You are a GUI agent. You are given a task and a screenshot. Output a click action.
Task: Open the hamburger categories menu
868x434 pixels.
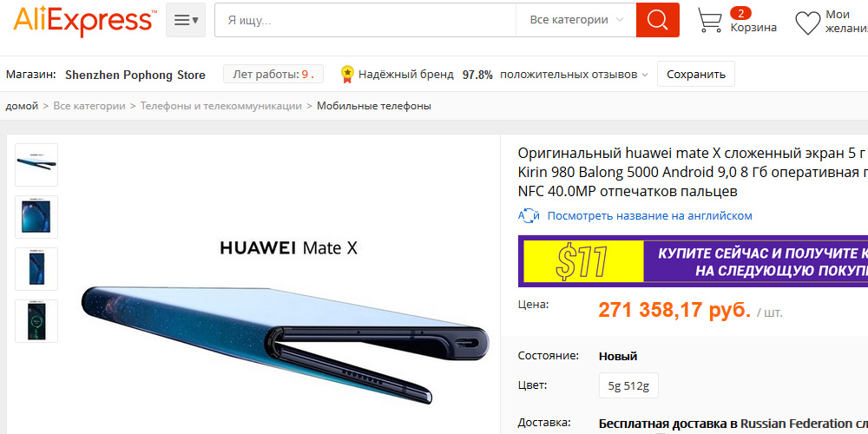pos(186,20)
